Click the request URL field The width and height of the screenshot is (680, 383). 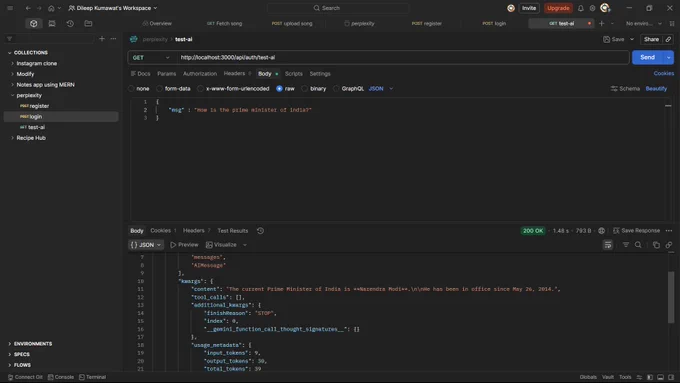[403, 57]
